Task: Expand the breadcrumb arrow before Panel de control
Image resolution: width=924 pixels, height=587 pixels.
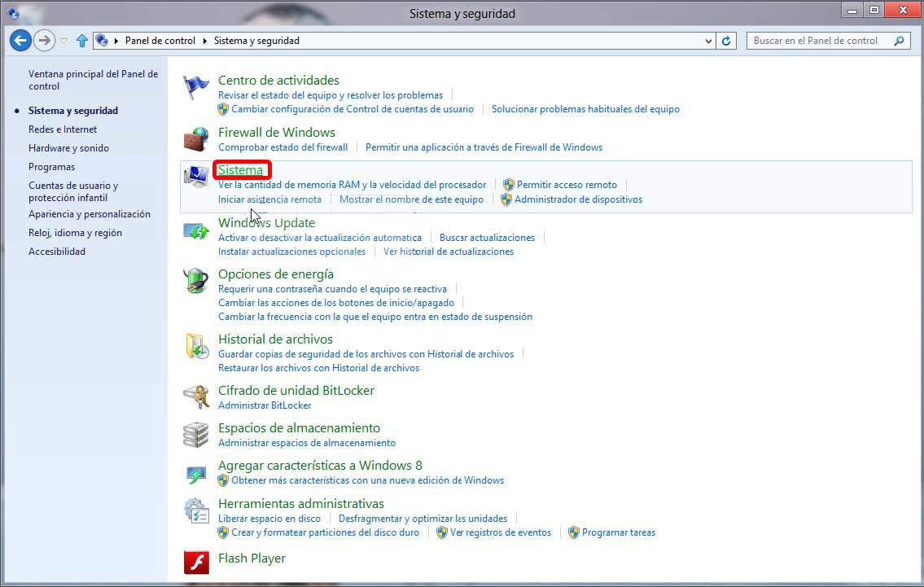Action: [x=116, y=41]
